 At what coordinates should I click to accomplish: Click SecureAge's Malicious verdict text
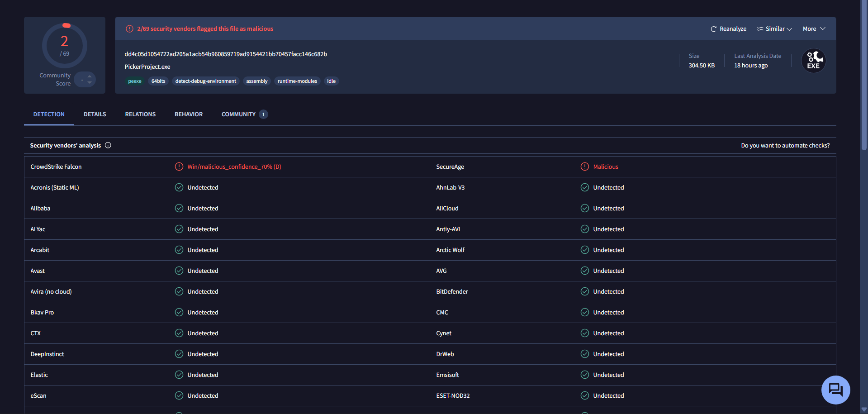[606, 167]
